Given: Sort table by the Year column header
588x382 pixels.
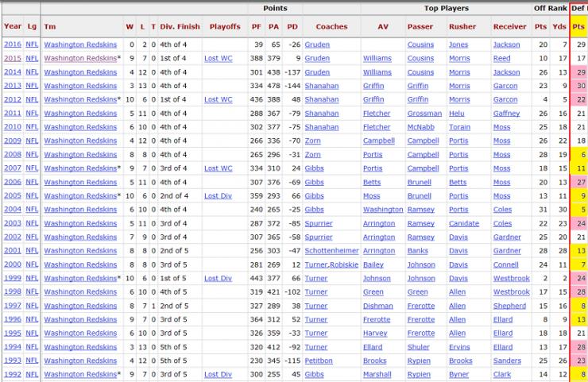Looking at the screenshot, I should pos(13,26).
